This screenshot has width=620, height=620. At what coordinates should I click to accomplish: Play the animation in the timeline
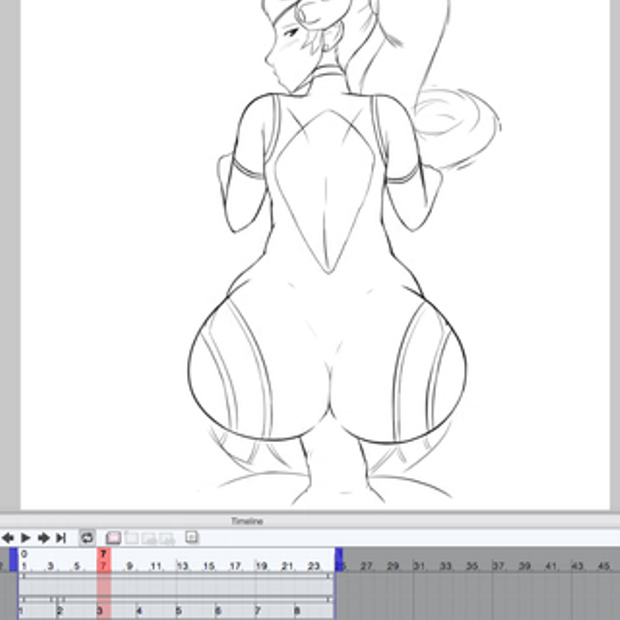(x=26, y=538)
